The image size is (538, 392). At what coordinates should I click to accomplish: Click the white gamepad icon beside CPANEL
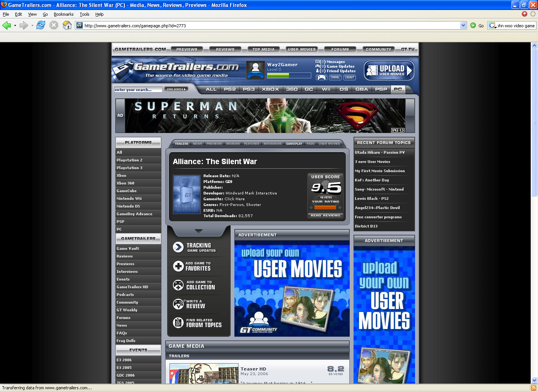click(321, 78)
